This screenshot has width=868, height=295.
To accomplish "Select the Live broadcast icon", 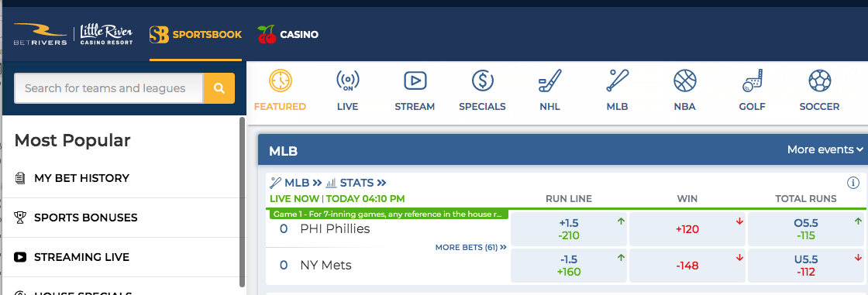I will (x=348, y=81).
